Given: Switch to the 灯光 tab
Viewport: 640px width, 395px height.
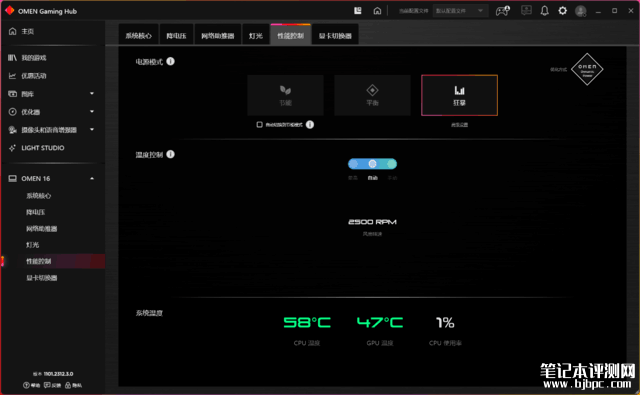Looking at the screenshot, I should click(256, 36).
